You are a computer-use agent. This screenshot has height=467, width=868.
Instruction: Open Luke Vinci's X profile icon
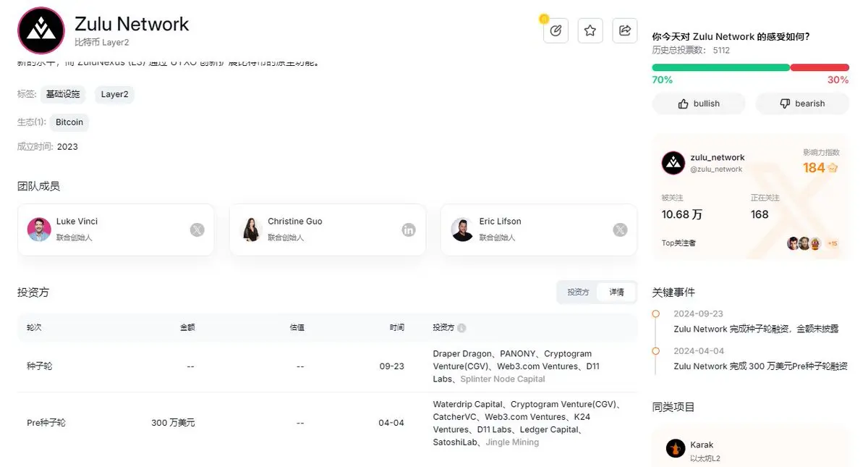(197, 230)
